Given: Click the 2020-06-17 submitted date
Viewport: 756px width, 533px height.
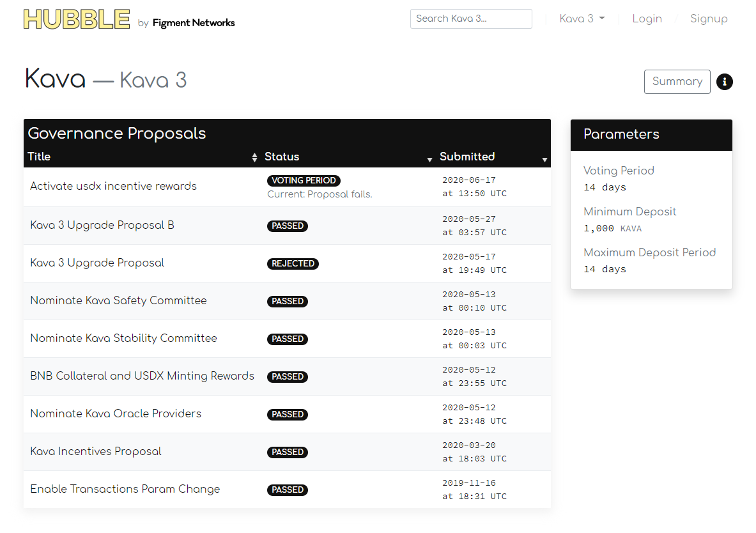Looking at the screenshot, I should point(468,180).
